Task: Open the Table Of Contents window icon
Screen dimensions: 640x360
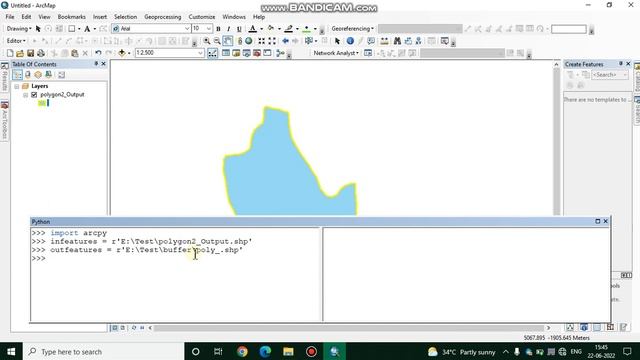Action: click(x=226, y=53)
